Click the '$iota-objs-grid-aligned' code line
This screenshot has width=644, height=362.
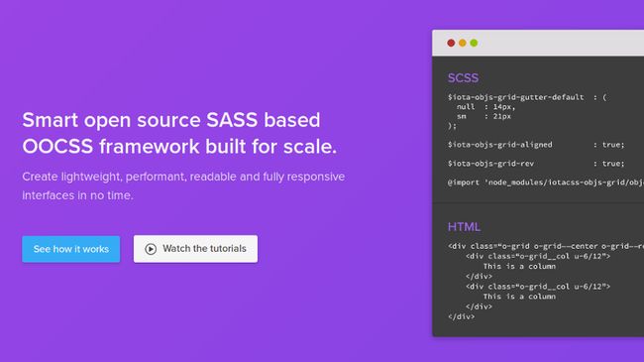(536, 145)
